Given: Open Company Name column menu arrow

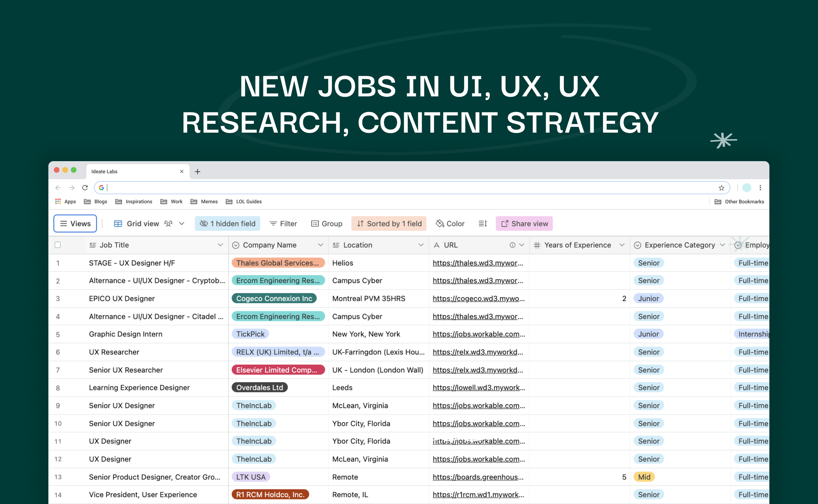Looking at the screenshot, I should click(x=320, y=245).
